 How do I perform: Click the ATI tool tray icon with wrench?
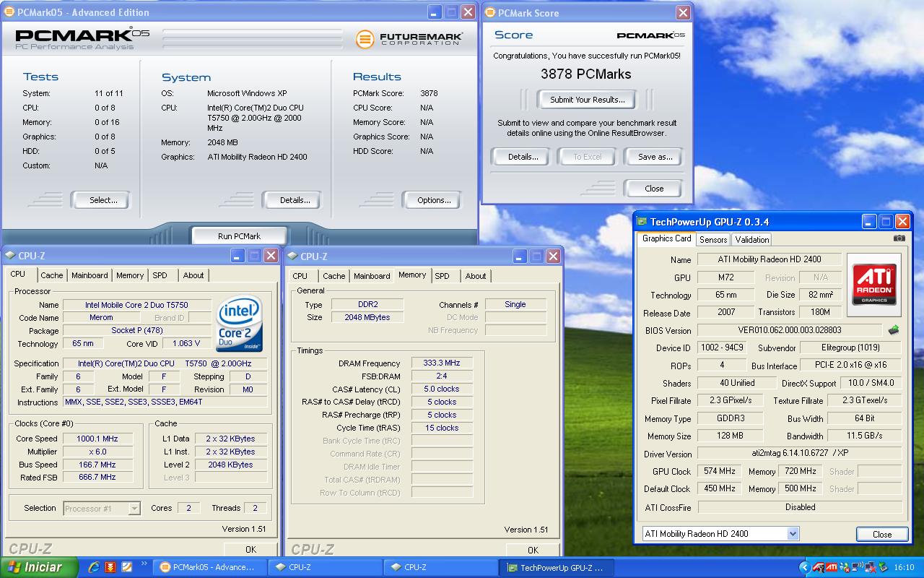819,567
